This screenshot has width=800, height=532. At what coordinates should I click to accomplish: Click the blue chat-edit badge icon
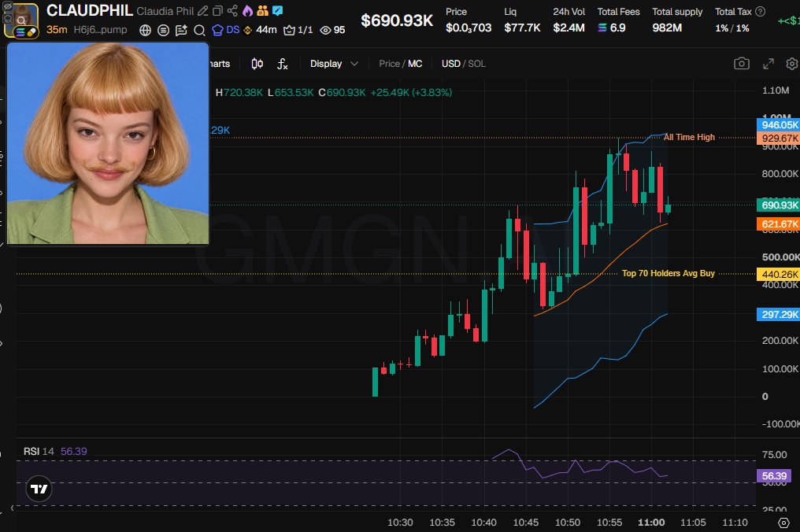point(277,11)
